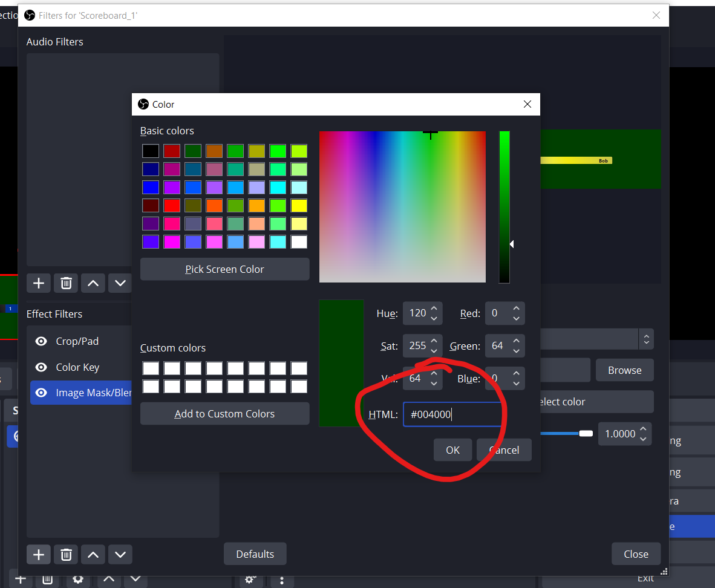Select the Crop/Pad filter entry

pyautogui.click(x=77, y=341)
